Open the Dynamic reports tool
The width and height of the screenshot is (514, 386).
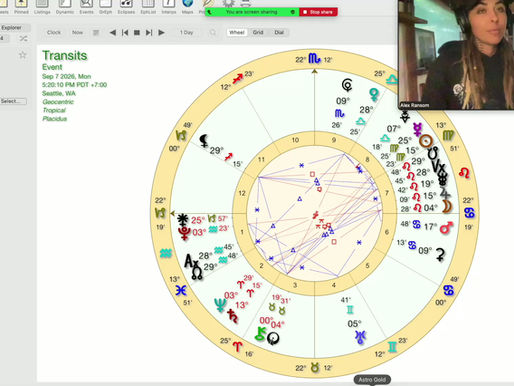[x=65, y=7]
